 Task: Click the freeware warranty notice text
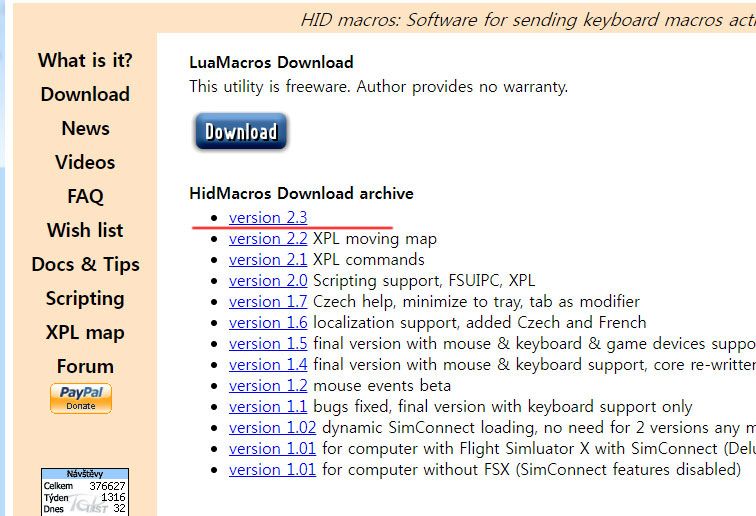pos(378,87)
